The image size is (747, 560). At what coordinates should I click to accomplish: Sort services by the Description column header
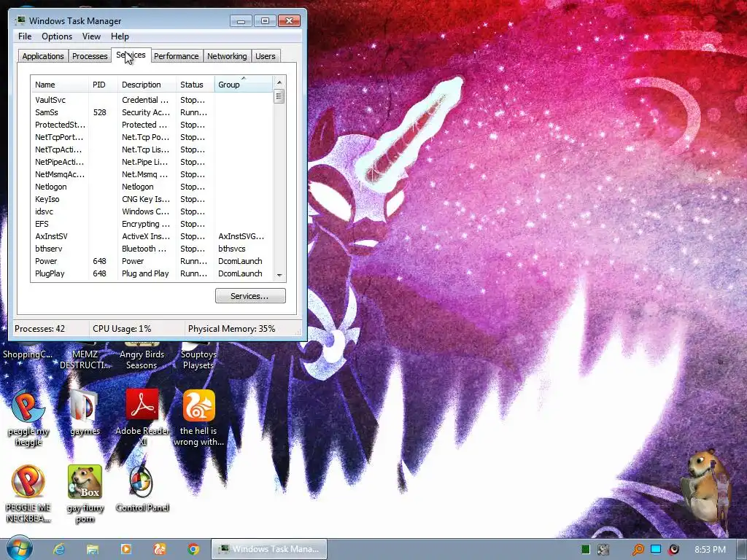(x=147, y=85)
